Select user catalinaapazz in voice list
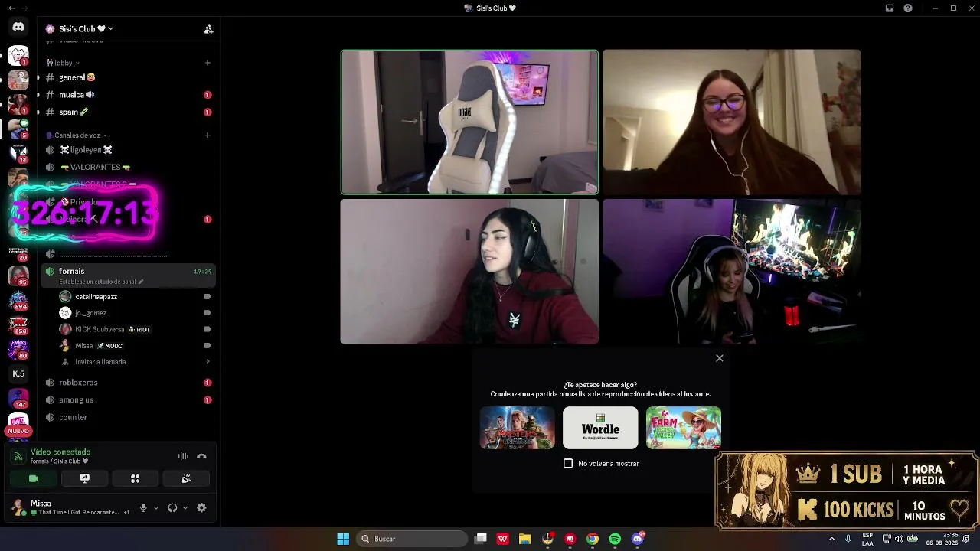This screenshot has width=980, height=551. pos(96,297)
